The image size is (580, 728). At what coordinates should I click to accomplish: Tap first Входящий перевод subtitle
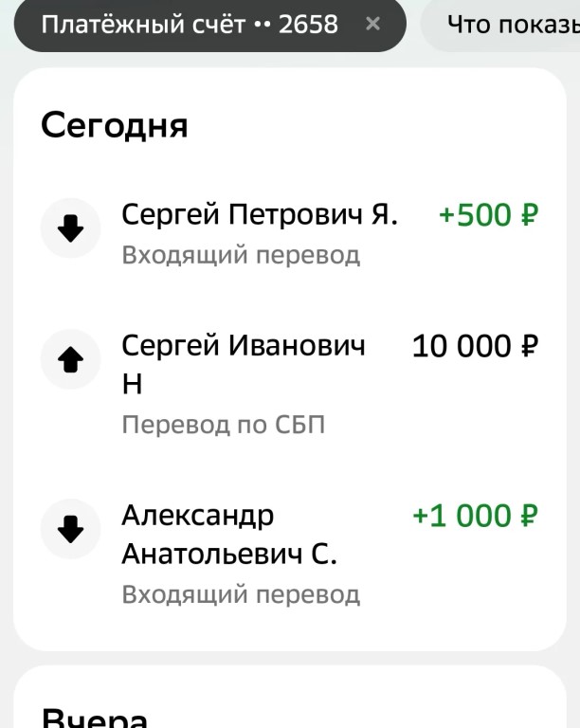pos(241,255)
